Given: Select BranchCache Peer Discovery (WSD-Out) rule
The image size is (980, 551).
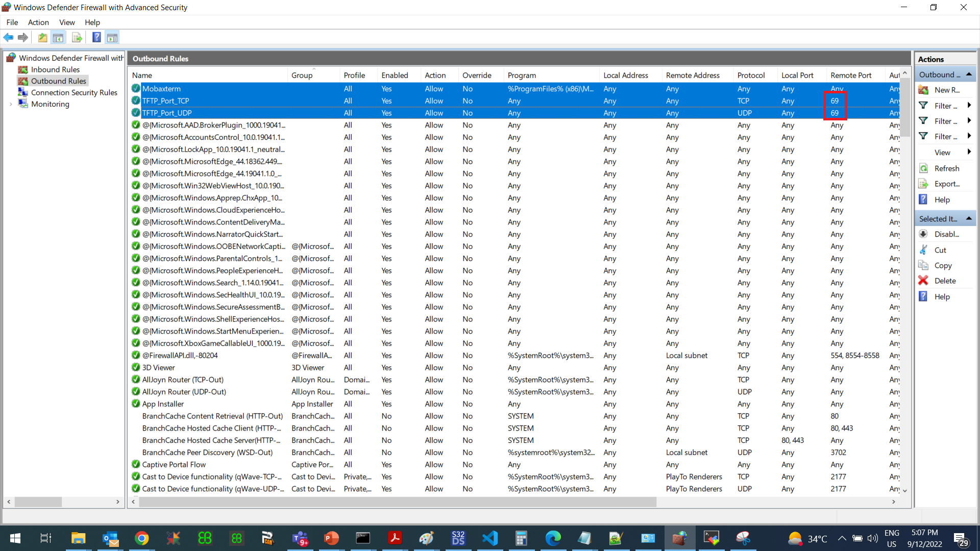Looking at the screenshot, I should point(514,453).
